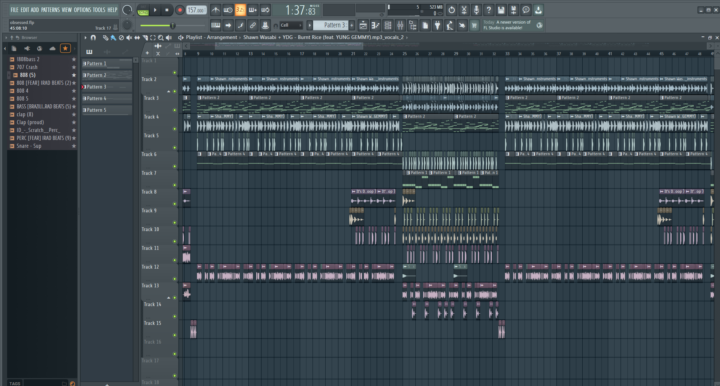Toggle star on Snare - Sop item

click(73, 146)
